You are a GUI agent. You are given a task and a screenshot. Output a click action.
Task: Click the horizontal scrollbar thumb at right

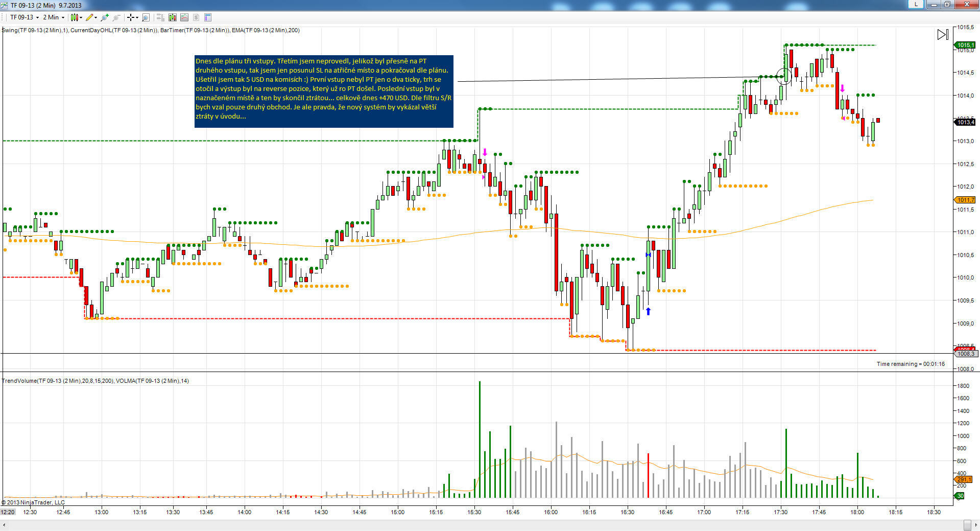(x=967, y=525)
